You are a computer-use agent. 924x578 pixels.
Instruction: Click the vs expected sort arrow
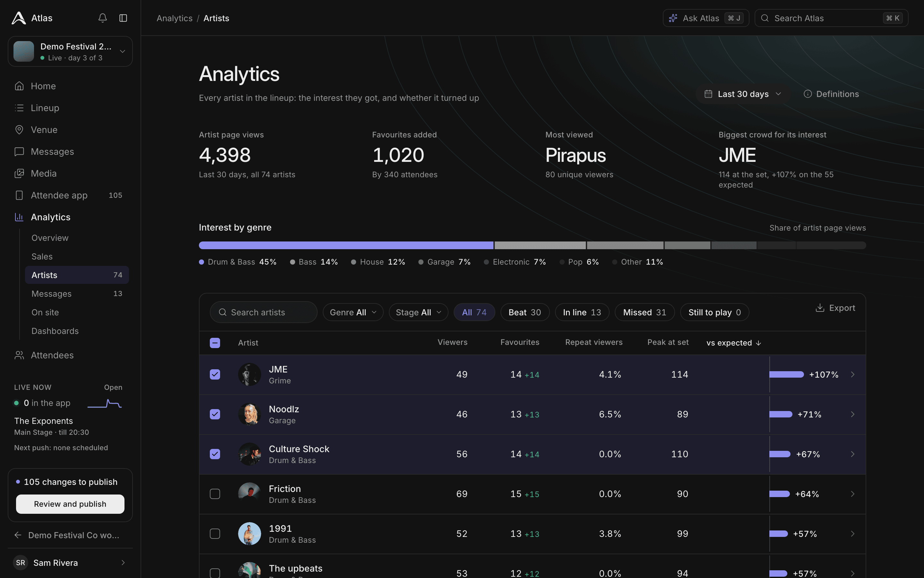(759, 343)
